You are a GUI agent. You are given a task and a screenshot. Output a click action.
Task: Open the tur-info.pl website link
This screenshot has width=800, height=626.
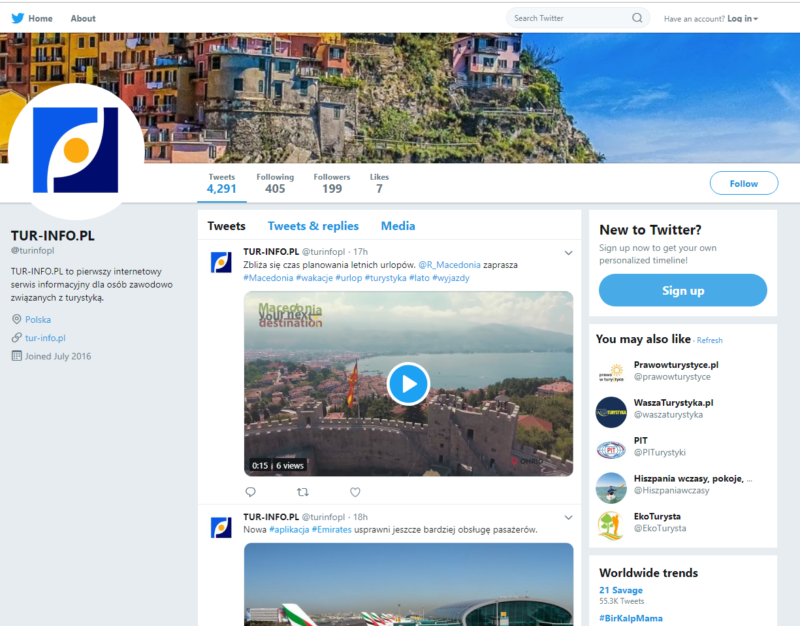pyautogui.click(x=45, y=338)
